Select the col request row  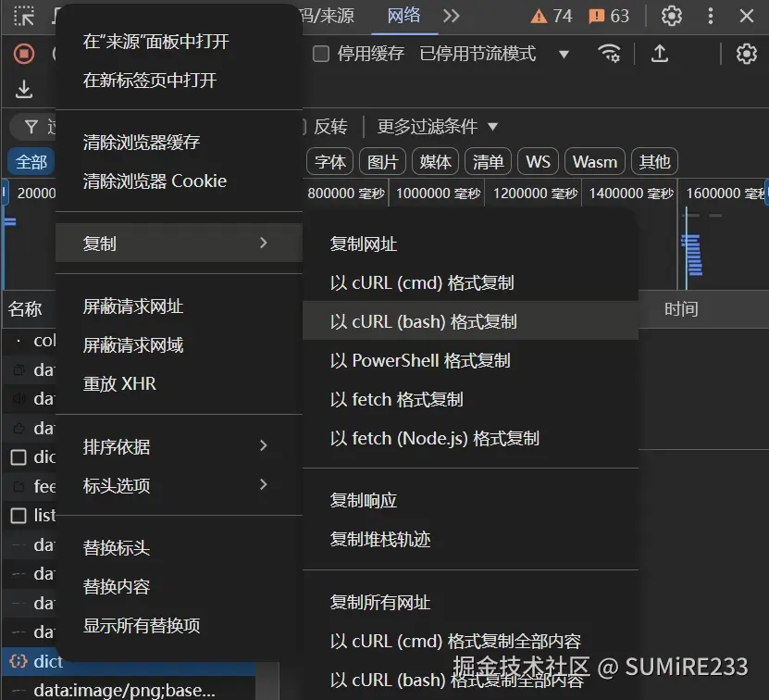pyautogui.click(x=30, y=340)
